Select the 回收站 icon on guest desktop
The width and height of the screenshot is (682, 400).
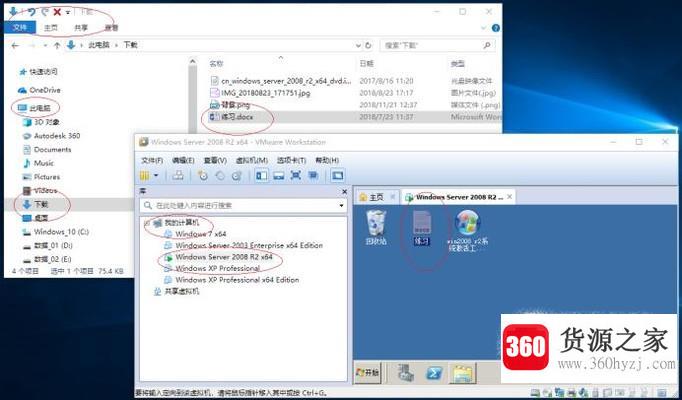point(376,228)
